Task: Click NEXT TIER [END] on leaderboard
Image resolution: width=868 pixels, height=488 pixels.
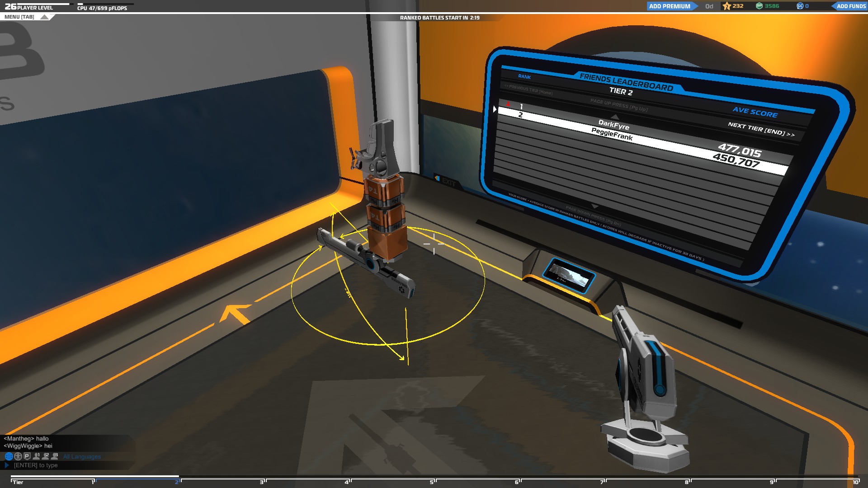Action: click(x=761, y=129)
